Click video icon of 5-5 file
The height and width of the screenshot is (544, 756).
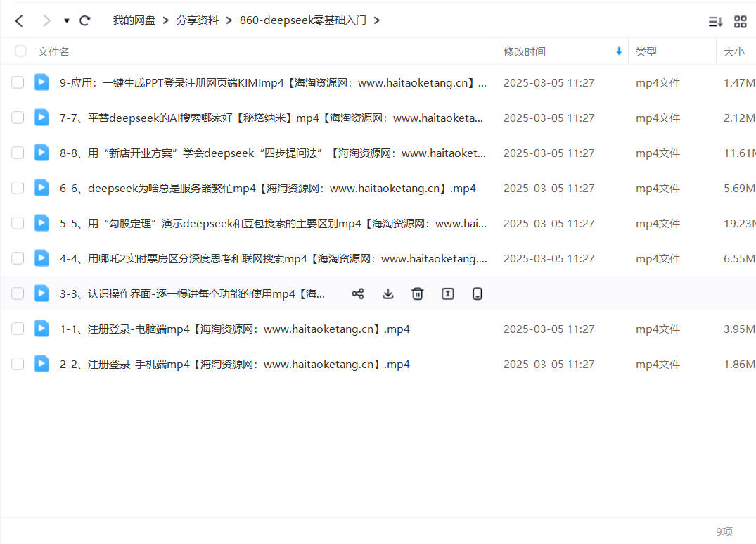[x=41, y=223]
